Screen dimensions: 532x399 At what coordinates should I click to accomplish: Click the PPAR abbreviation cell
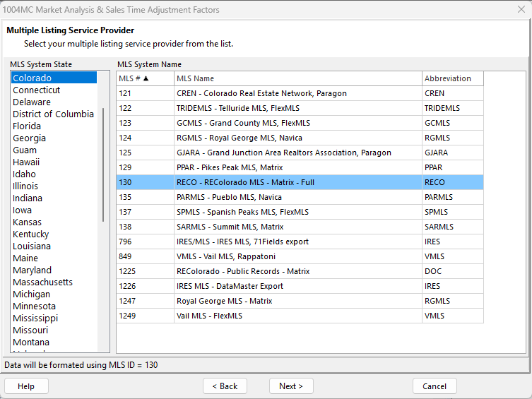pos(453,167)
